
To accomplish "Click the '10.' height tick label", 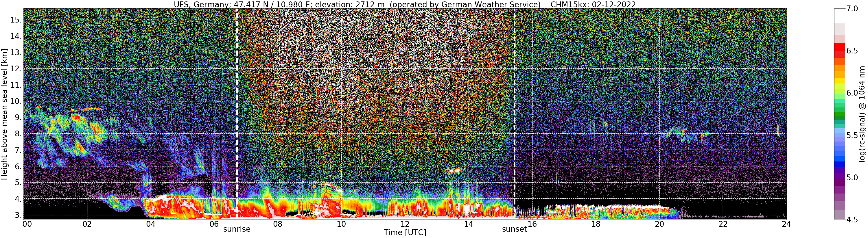I will (16, 101).
